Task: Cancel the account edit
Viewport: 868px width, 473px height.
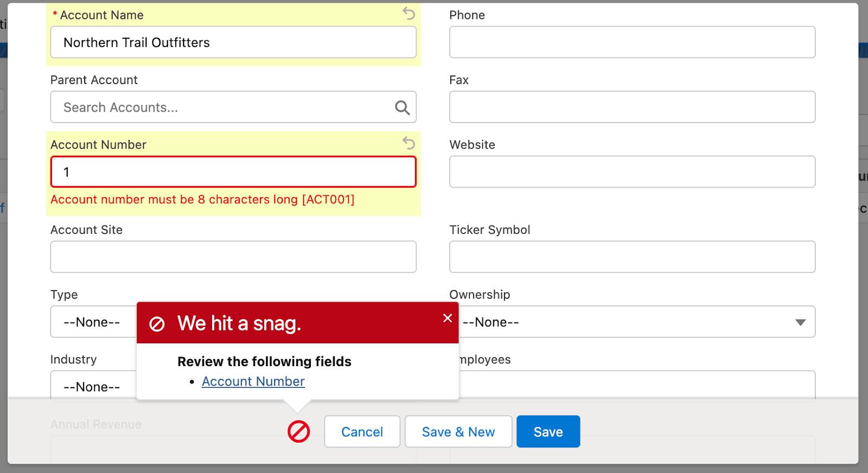Action: 362,432
